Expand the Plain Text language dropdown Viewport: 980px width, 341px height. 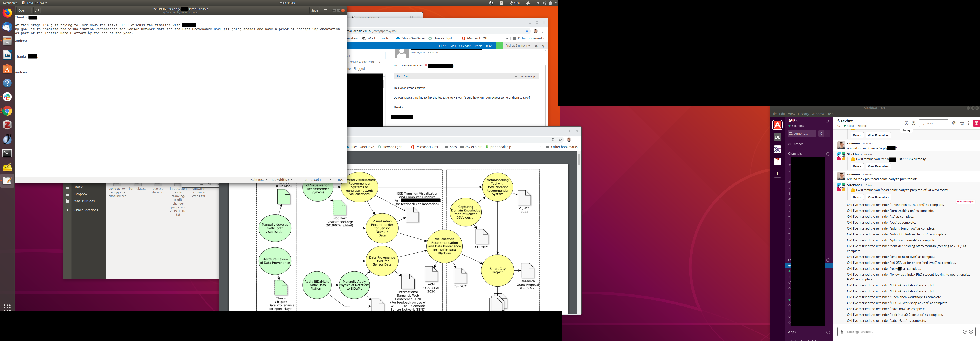(x=258, y=180)
